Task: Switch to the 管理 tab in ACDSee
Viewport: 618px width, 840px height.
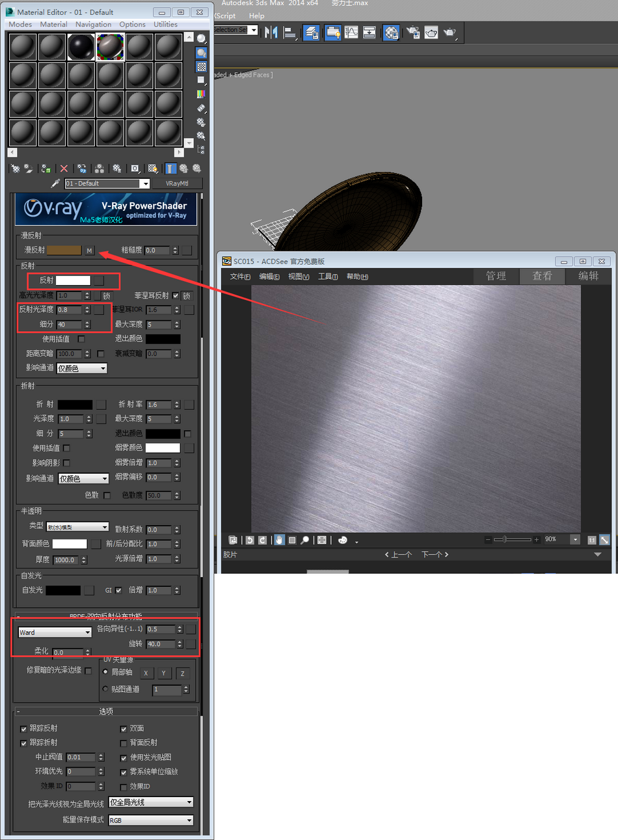Action: click(x=496, y=276)
